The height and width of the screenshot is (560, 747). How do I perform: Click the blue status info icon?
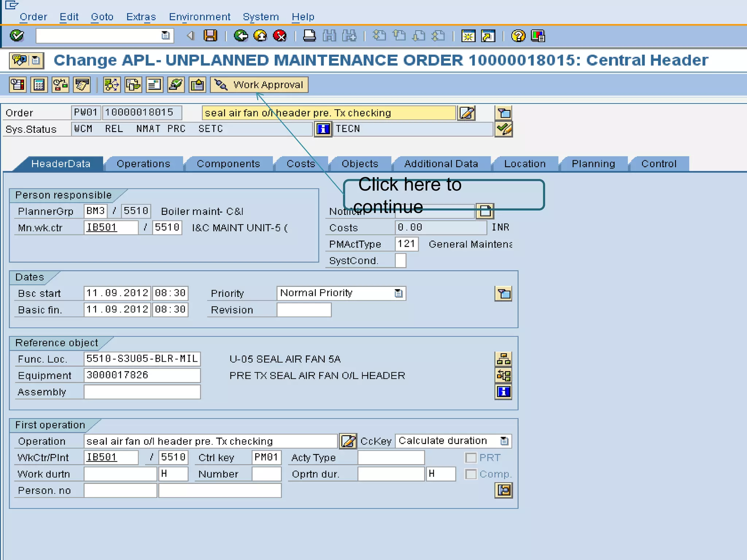point(323,129)
